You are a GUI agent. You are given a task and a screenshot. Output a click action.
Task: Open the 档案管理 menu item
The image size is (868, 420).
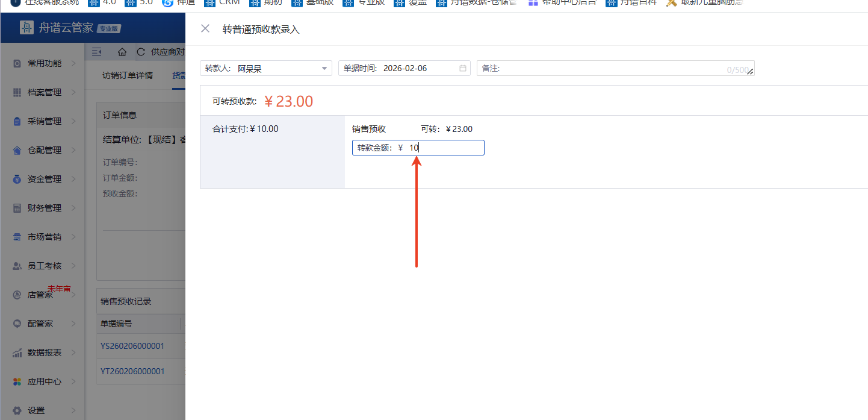(x=45, y=92)
